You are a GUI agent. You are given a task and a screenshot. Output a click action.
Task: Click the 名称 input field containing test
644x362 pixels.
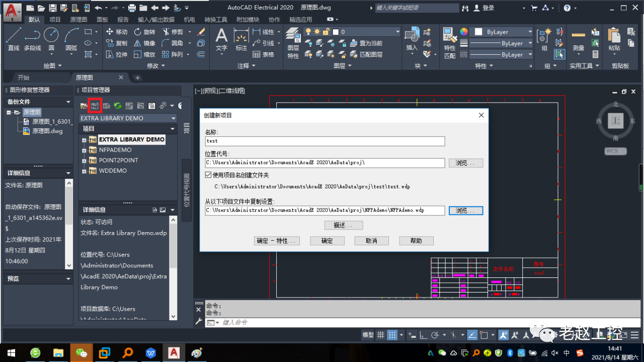tap(325, 141)
